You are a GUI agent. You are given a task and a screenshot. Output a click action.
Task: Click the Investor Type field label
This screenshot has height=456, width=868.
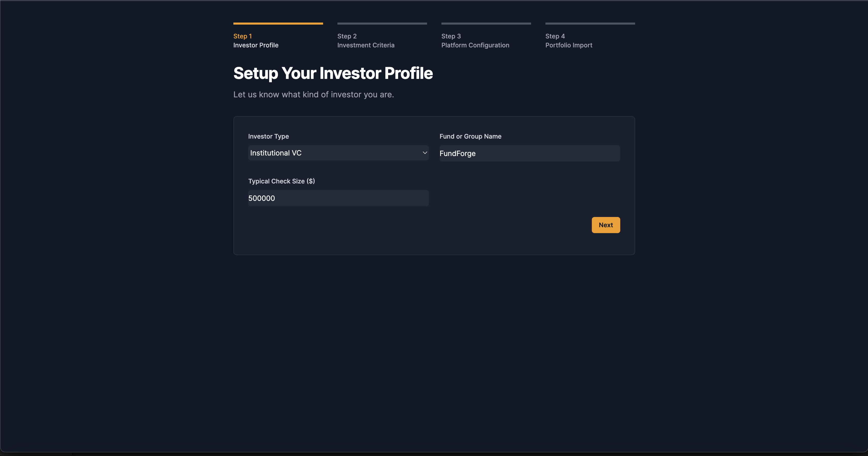coord(268,136)
